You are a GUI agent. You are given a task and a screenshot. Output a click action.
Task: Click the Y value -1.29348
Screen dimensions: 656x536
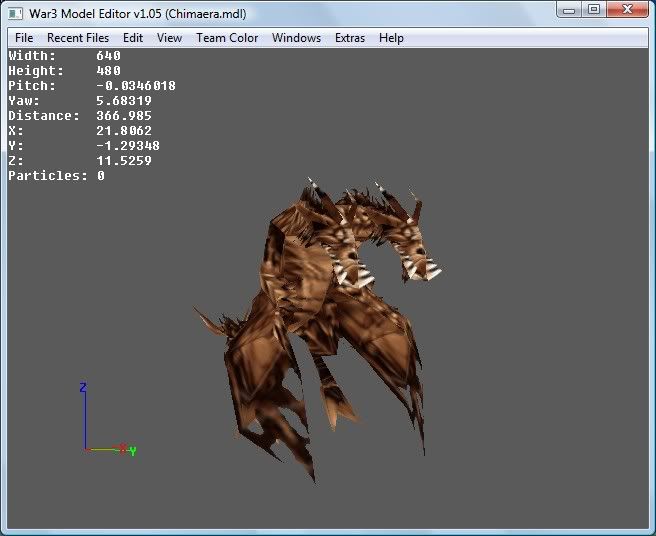coord(128,146)
